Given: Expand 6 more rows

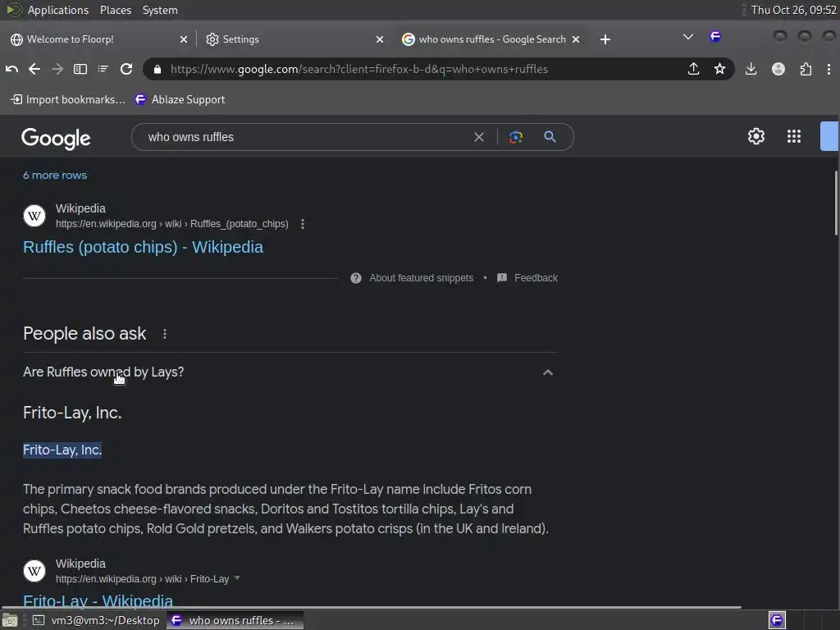Looking at the screenshot, I should pyautogui.click(x=55, y=176).
